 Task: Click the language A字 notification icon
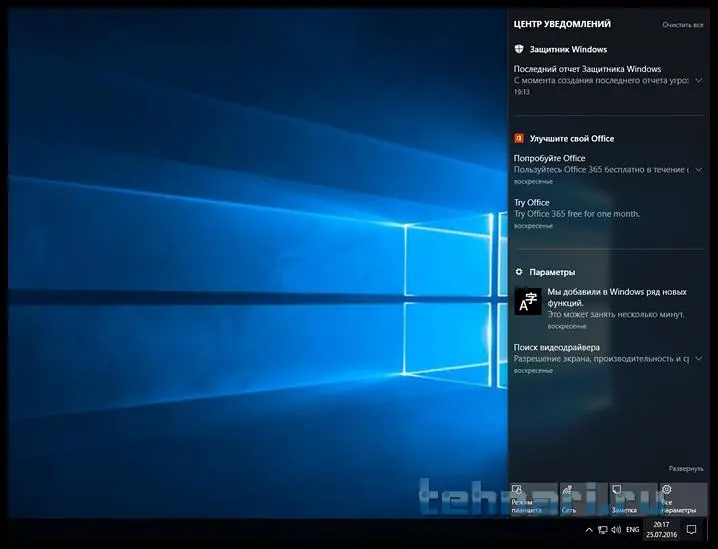528,301
